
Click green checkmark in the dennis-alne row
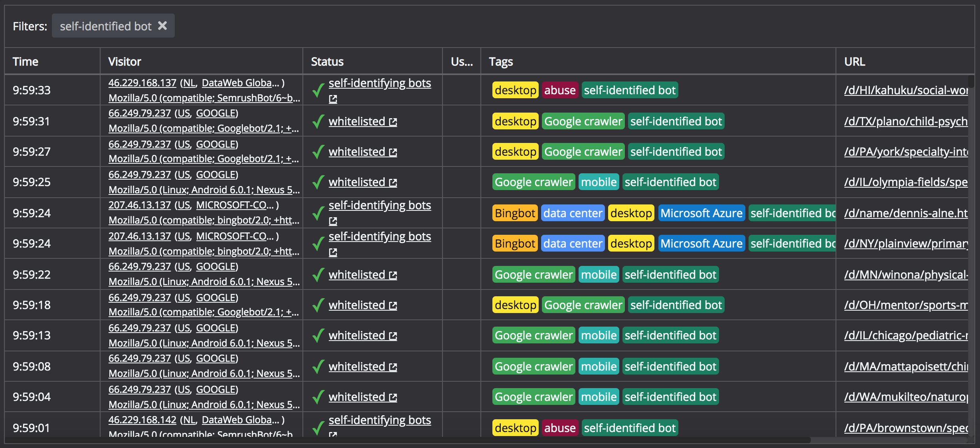[318, 213]
